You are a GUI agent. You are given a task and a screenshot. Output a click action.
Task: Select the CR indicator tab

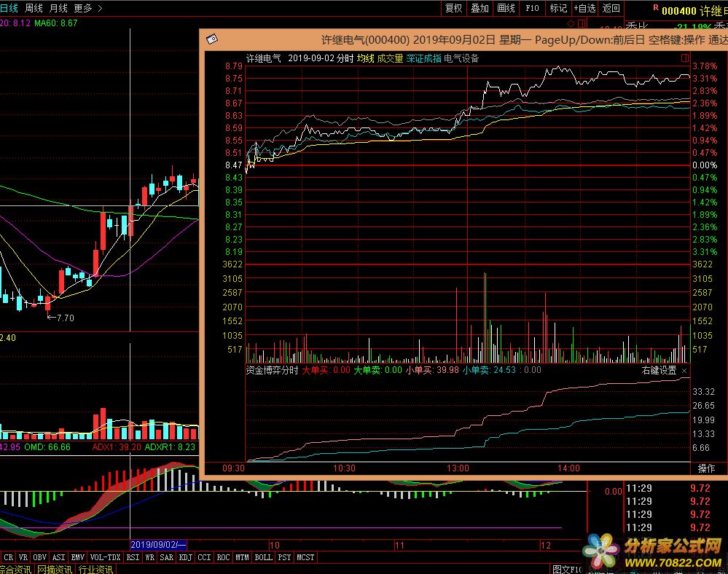8,557
